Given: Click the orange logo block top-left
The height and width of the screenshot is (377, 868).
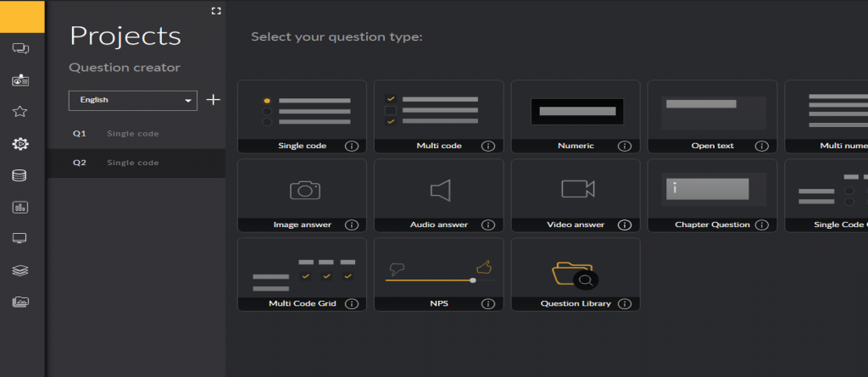Looking at the screenshot, I should click(x=22, y=17).
